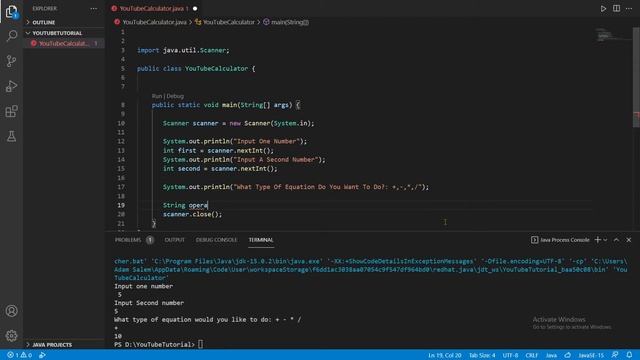Click Ln 19, Col 20 cursor position
This screenshot has height=360, width=640.
coord(444,355)
